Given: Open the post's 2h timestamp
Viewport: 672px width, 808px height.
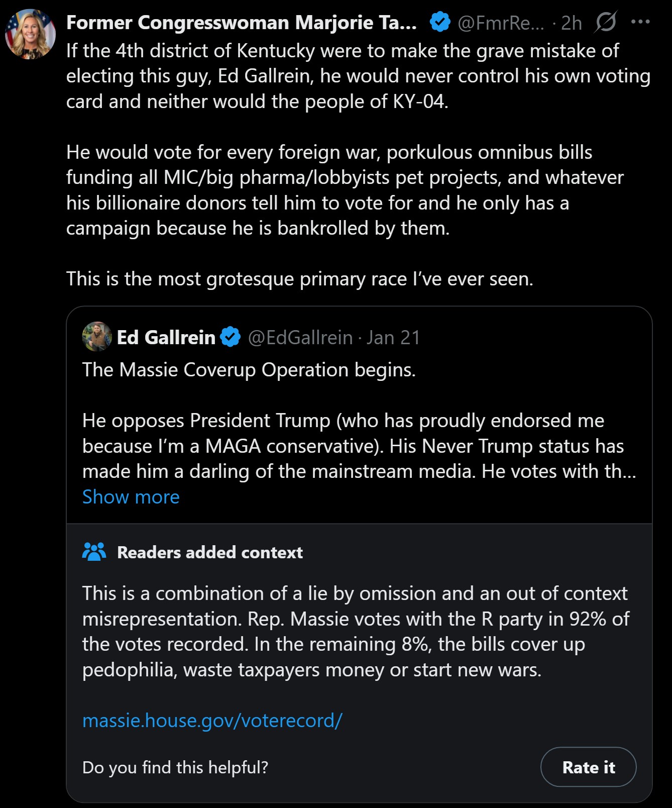Looking at the screenshot, I should (x=571, y=23).
